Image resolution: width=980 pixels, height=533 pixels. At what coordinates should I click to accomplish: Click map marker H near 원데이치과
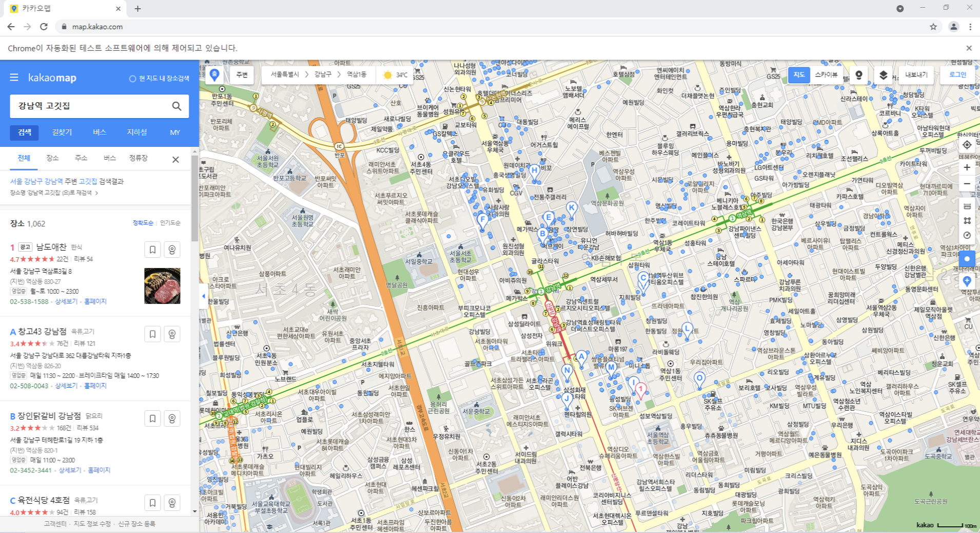pyautogui.click(x=534, y=172)
